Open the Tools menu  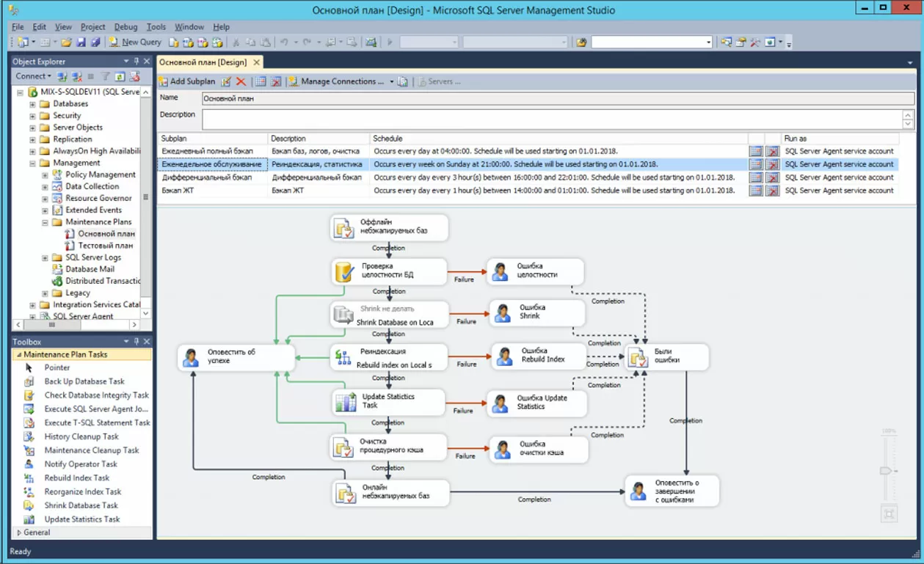coord(156,27)
